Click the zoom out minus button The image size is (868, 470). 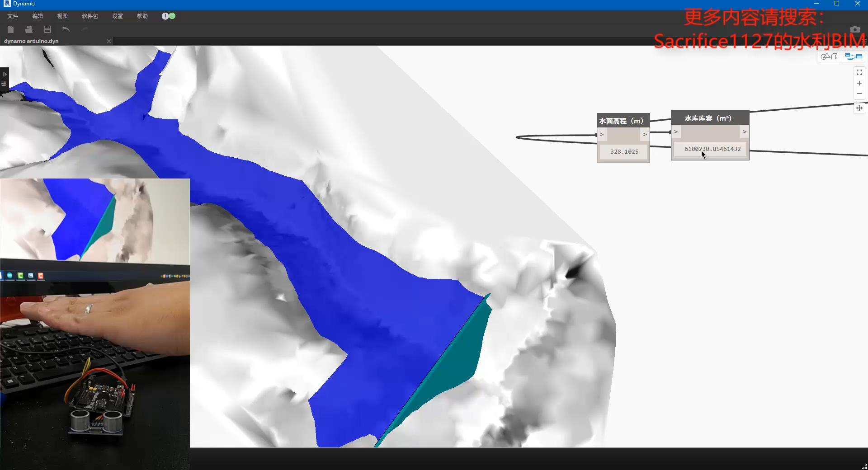click(859, 94)
